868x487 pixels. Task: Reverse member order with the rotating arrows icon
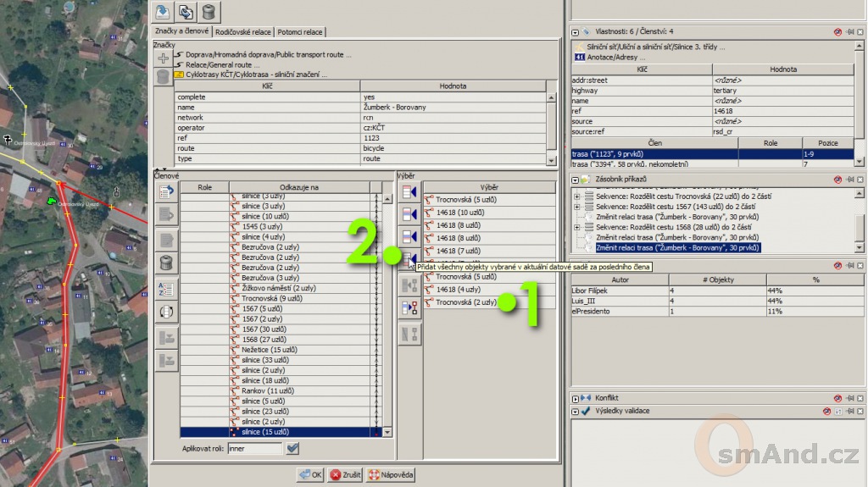tap(166, 312)
